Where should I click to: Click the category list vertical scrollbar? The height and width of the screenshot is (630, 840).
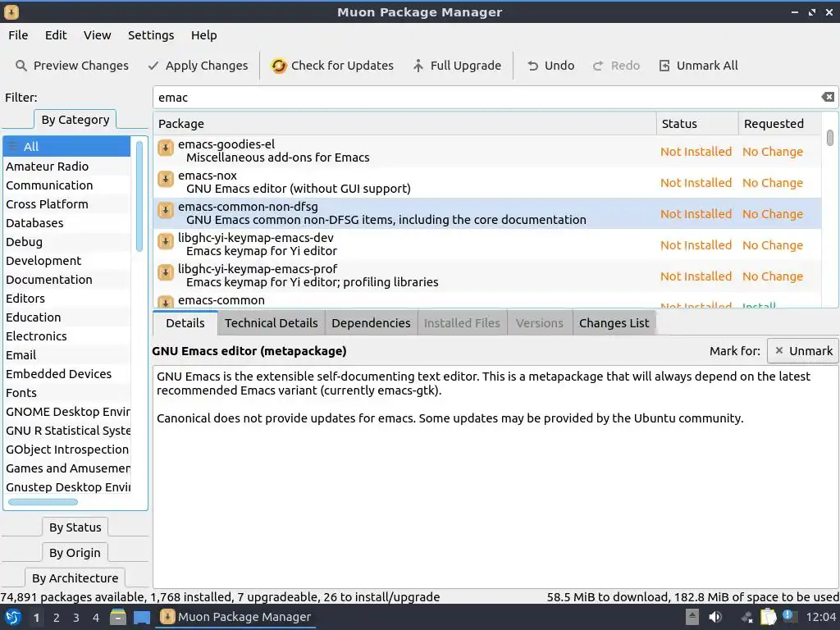[139, 196]
